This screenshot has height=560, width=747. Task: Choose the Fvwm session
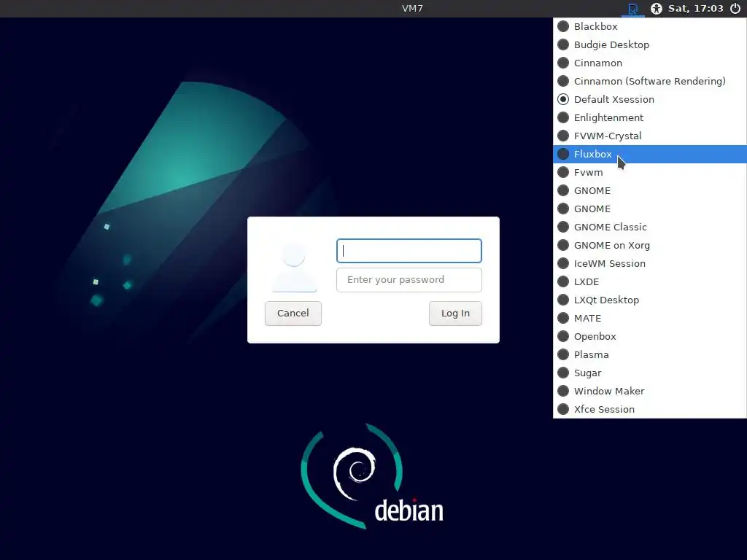[x=650, y=172]
